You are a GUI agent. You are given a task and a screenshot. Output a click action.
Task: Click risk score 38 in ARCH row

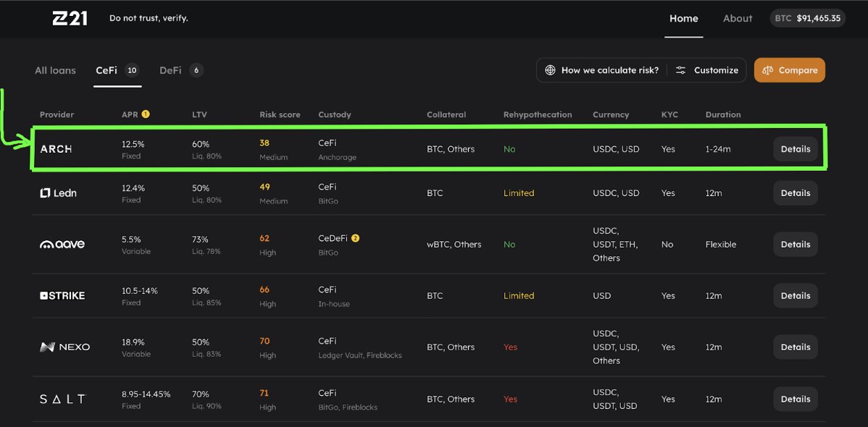[x=264, y=143]
